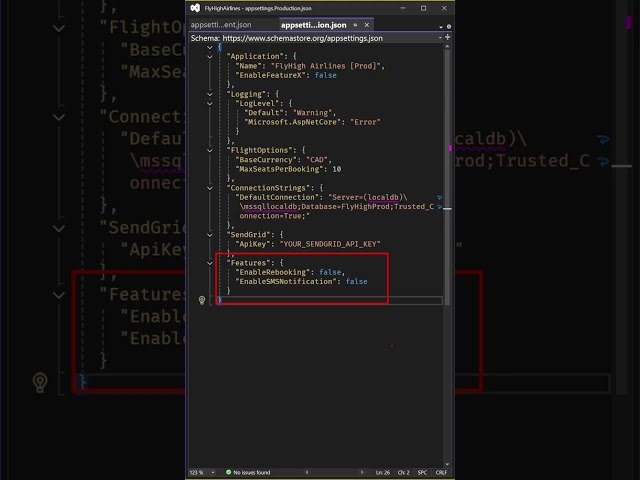This screenshot has height=480, width=640.
Task: Select the appsetti...ion.json tab
Action: [313, 25]
